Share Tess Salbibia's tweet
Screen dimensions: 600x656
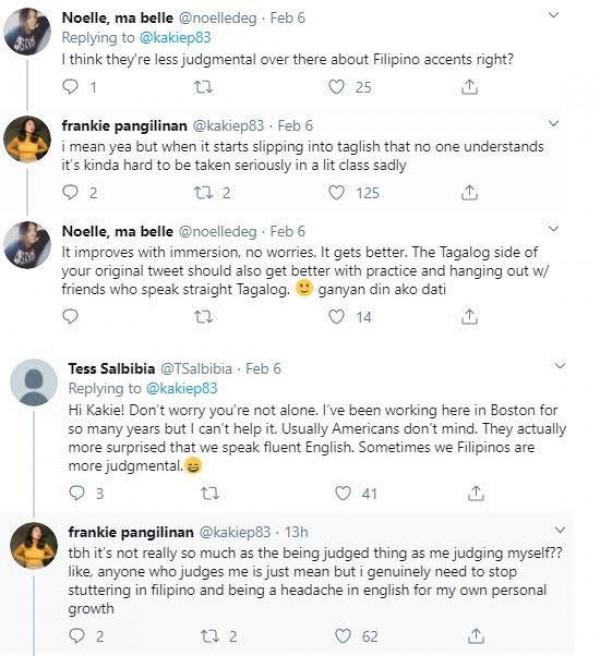(477, 492)
